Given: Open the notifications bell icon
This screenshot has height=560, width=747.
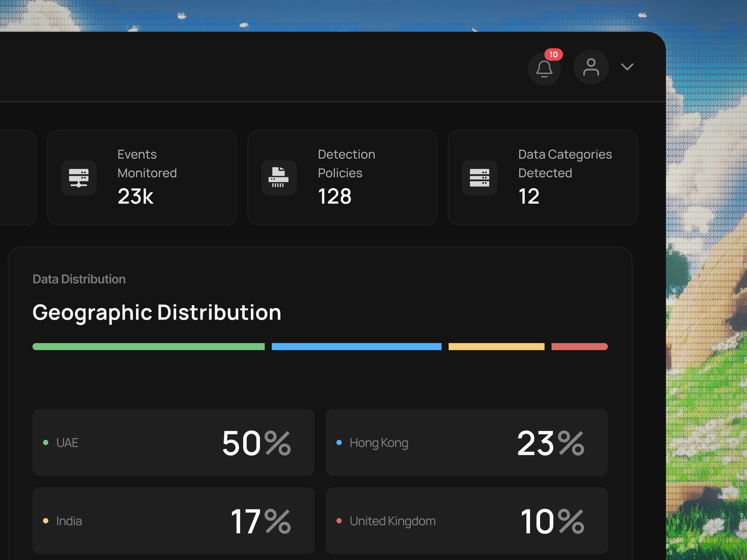Looking at the screenshot, I should coord(544,69).
